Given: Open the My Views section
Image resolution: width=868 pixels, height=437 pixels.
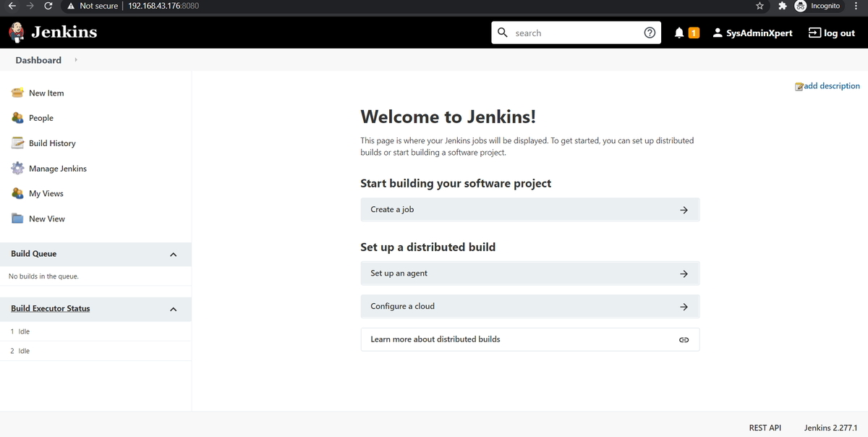Looking at the screenshot, I should pos(45,193).
